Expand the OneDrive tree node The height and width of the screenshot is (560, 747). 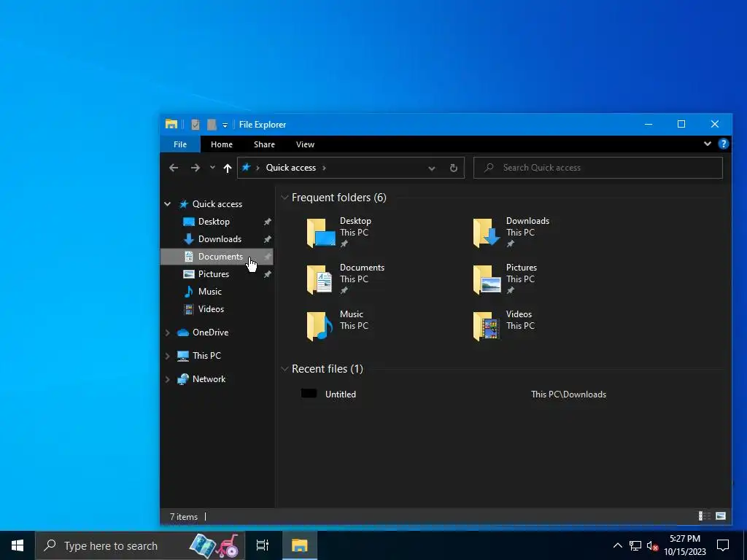click(x=168, y=332)
